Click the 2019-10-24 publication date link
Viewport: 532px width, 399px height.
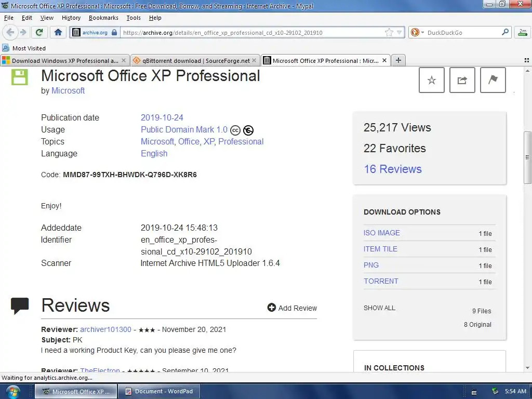162,118
